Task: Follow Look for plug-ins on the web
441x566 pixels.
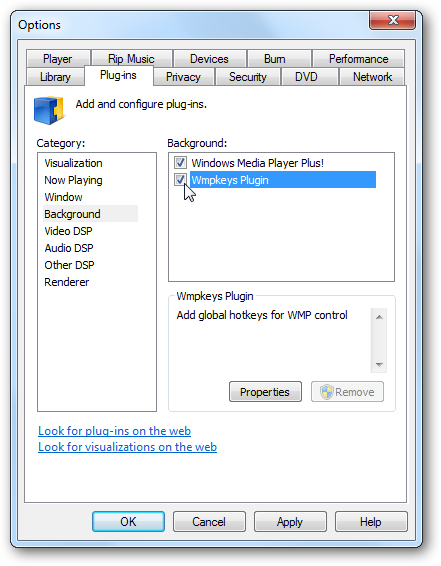Action: click(x=114, y=431)
